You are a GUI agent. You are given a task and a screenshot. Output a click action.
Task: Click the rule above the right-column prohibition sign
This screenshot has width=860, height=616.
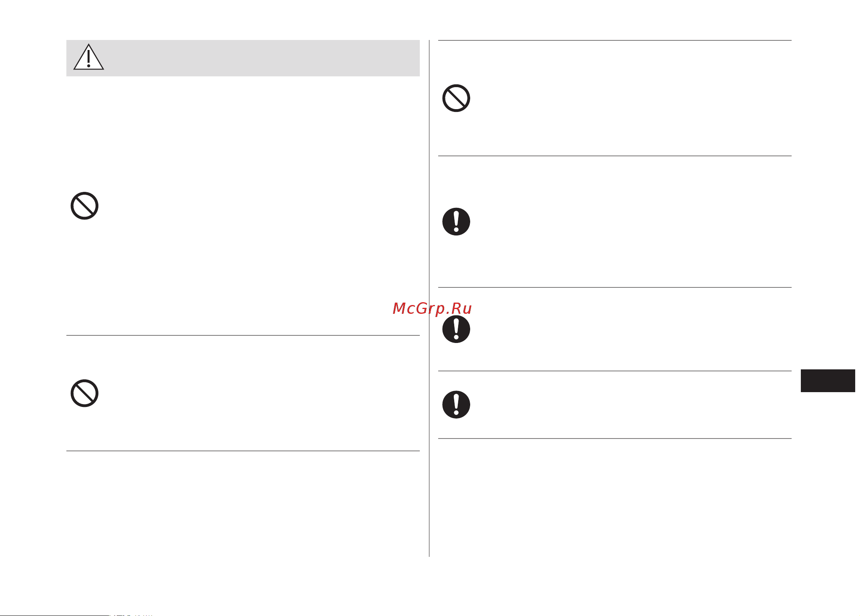(x=615, y=40)
